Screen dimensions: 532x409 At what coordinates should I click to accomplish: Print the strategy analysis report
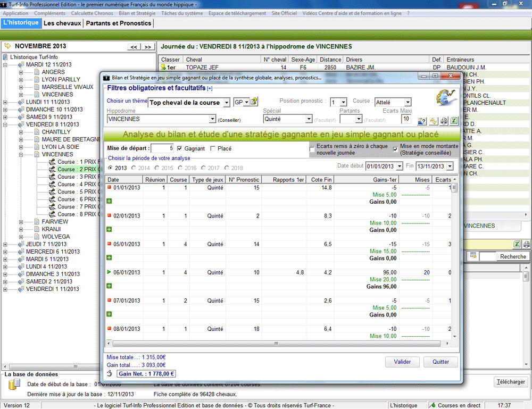444,121
